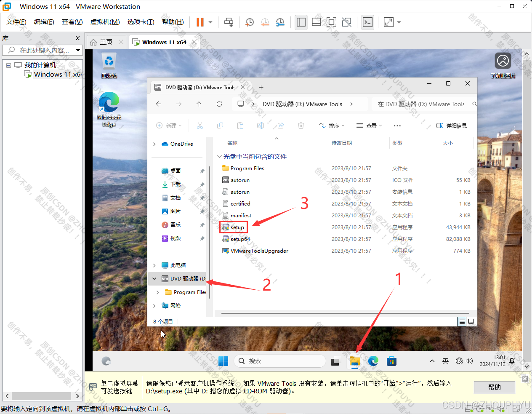
Task: Click Send Ctrl+Alt+Del toolbar icon
Action: [229, 22]
